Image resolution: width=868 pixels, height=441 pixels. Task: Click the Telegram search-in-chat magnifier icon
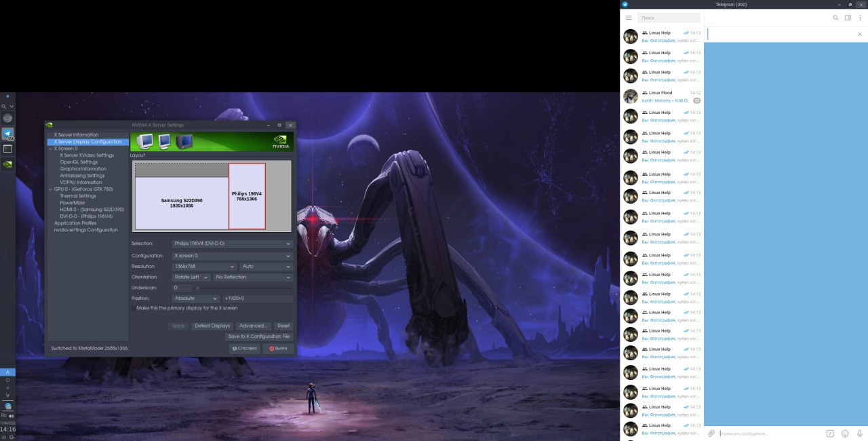click(x=835, y=18)
